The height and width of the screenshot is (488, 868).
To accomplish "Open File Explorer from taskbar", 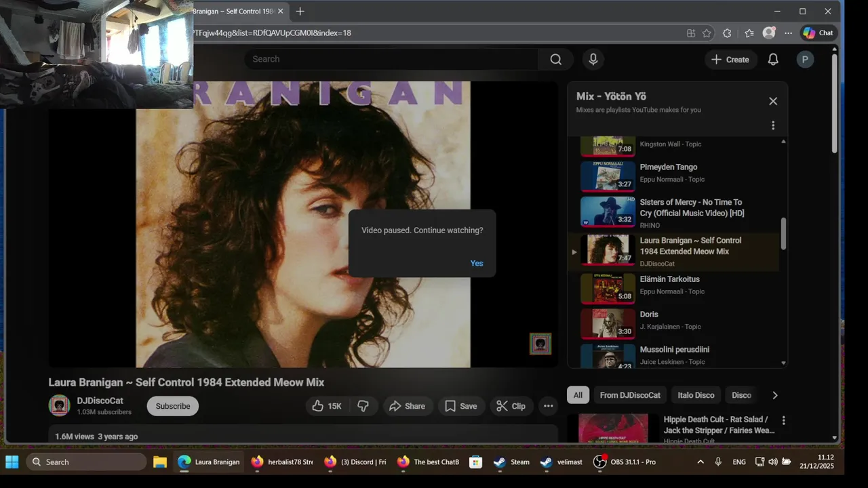I will coord(160,462).
